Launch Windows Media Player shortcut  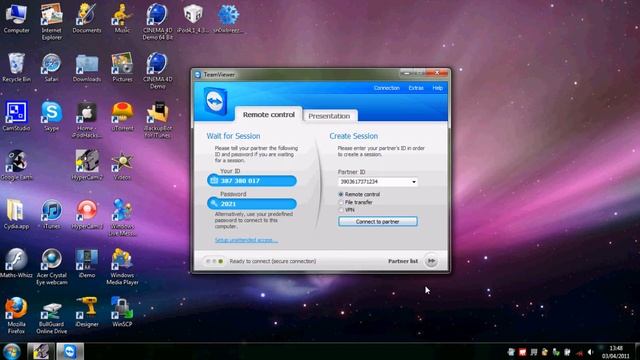coord(122,267)
